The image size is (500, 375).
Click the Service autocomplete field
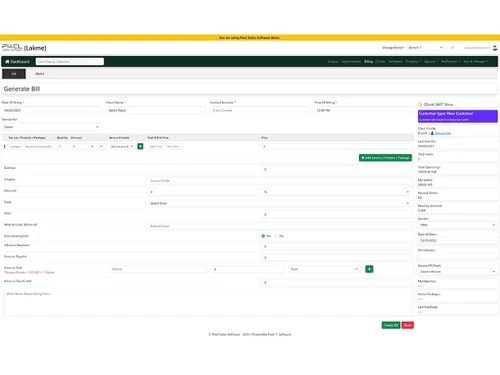39,146
